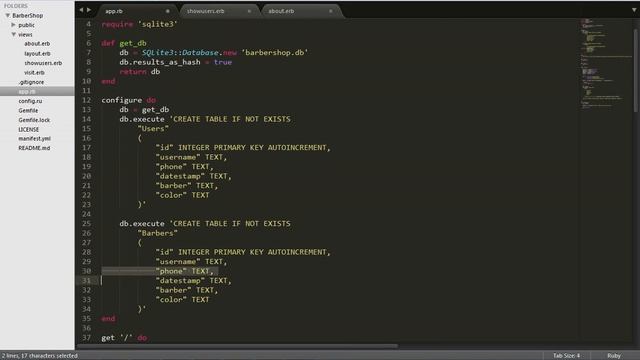
Task: Click the selection info in status bar
Action: (40, 356)
